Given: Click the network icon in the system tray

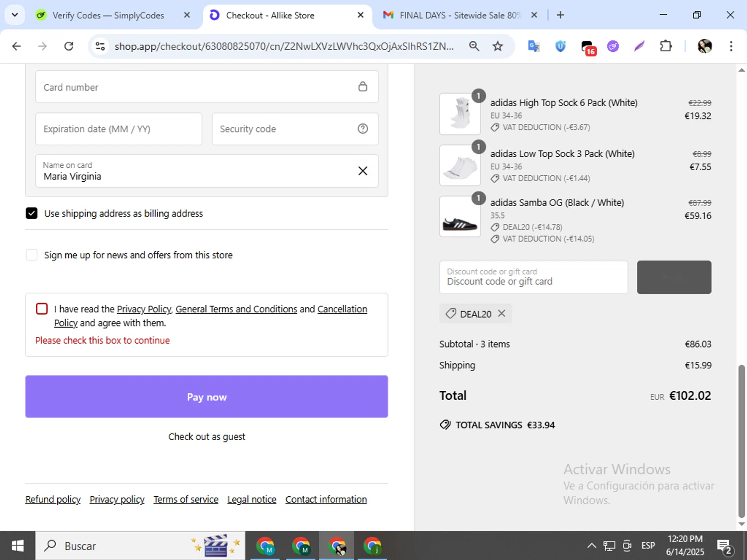Looking at the screenshot, I should pyautogui.click(x=609, y=546).
